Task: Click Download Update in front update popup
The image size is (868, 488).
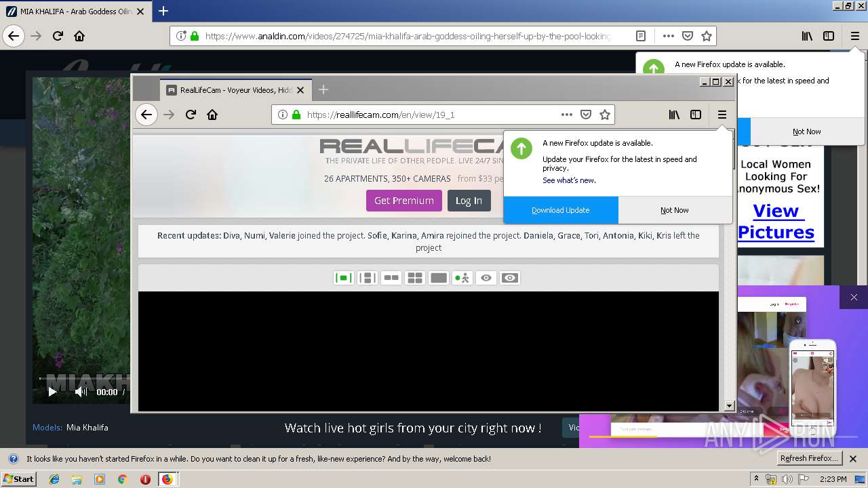Action: [x=561, y=210]
